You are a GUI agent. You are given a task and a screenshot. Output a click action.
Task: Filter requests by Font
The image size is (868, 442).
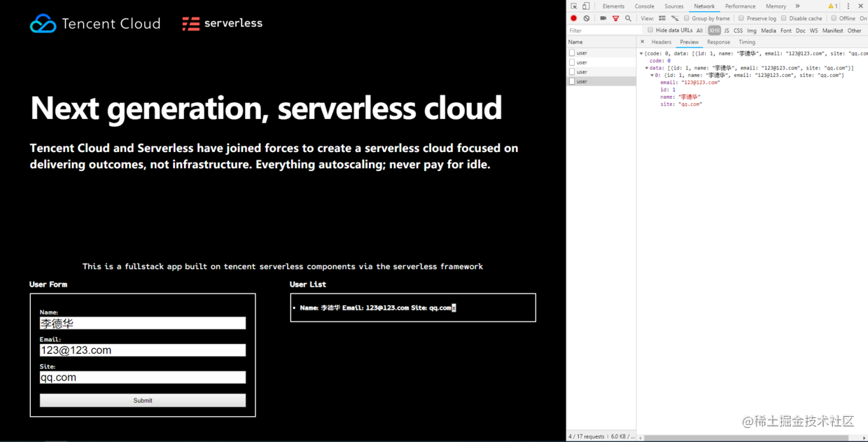[786, 31]
